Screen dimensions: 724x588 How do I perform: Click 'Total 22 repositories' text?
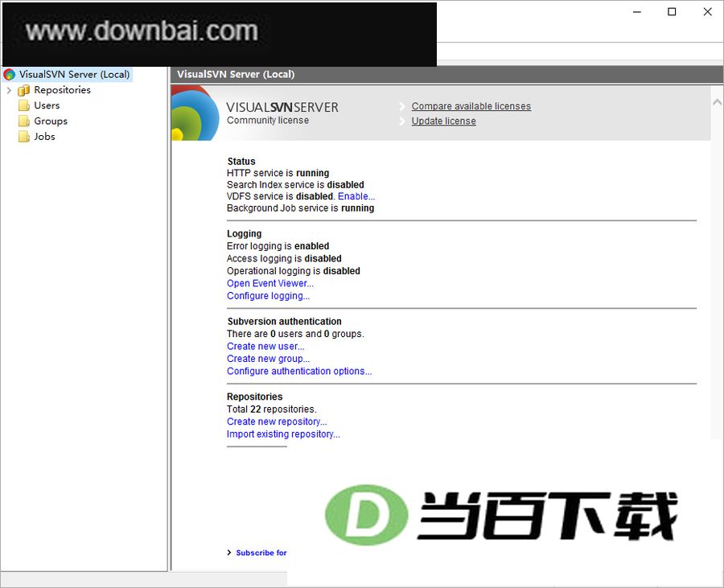(272, 409)
